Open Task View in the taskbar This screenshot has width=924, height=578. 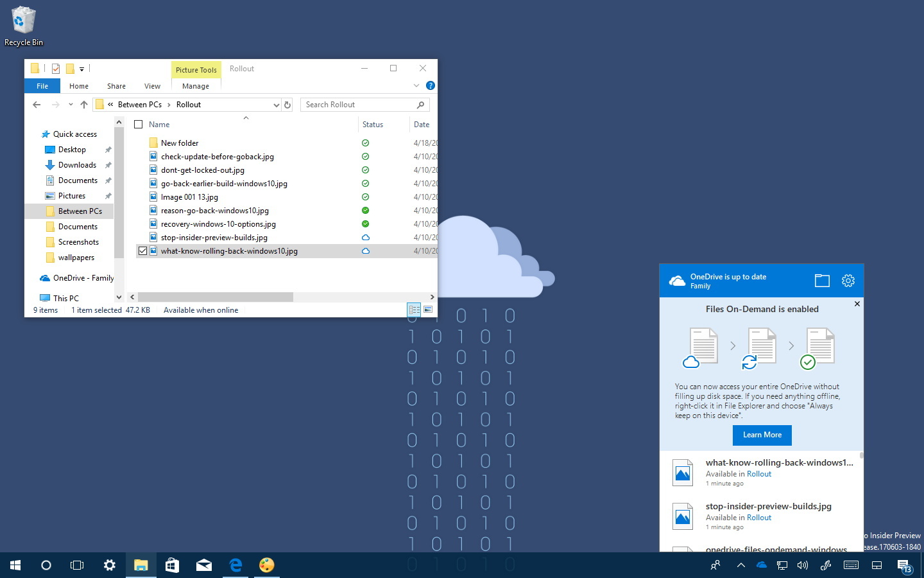click(77, 565)
